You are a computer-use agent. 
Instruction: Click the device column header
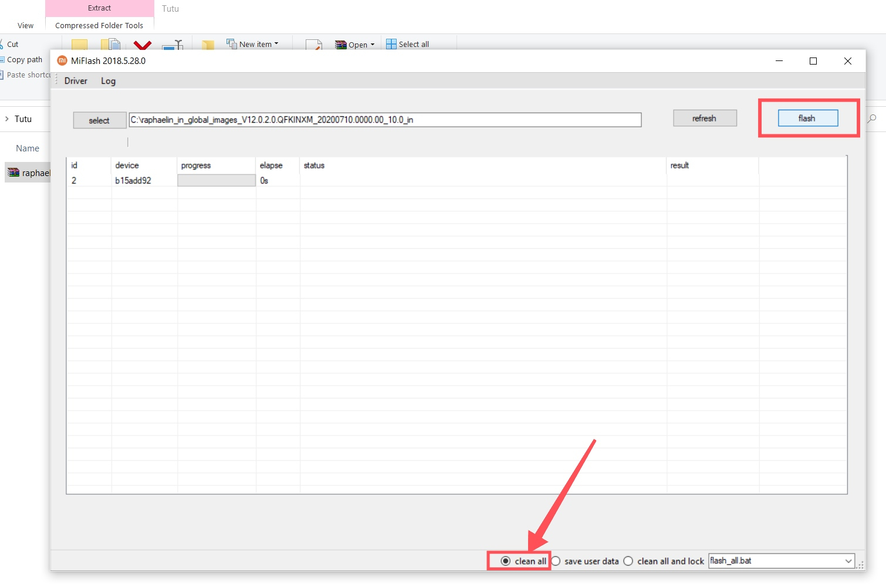coord(144,165)
